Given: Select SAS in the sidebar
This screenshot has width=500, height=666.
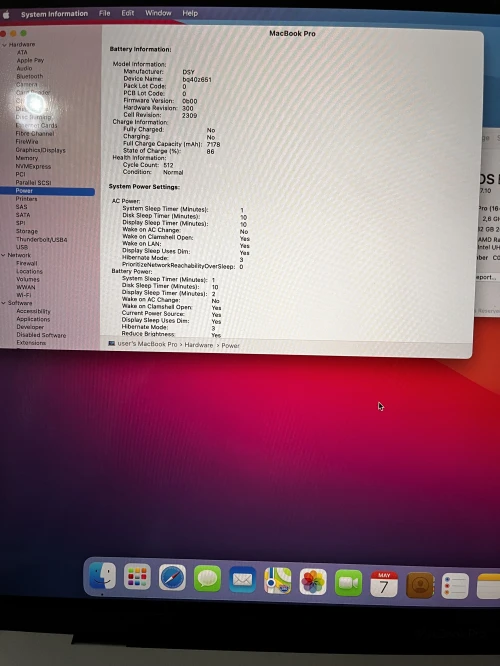Looking at the screenshot, I should [21, 207].
